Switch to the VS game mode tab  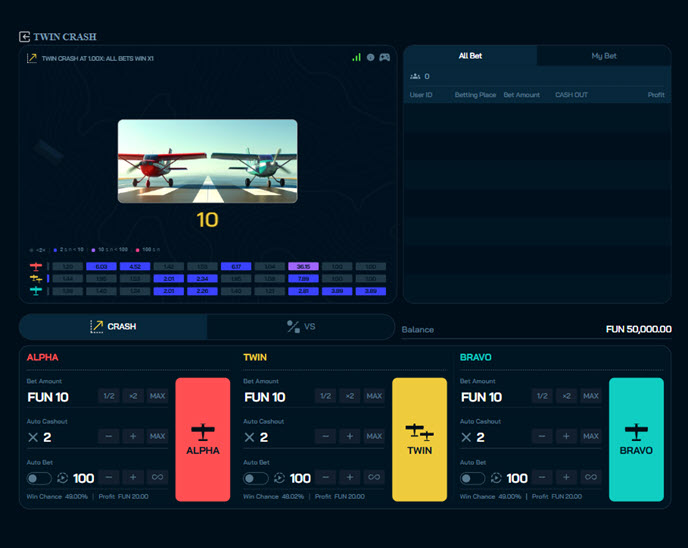tap(301, 326)
